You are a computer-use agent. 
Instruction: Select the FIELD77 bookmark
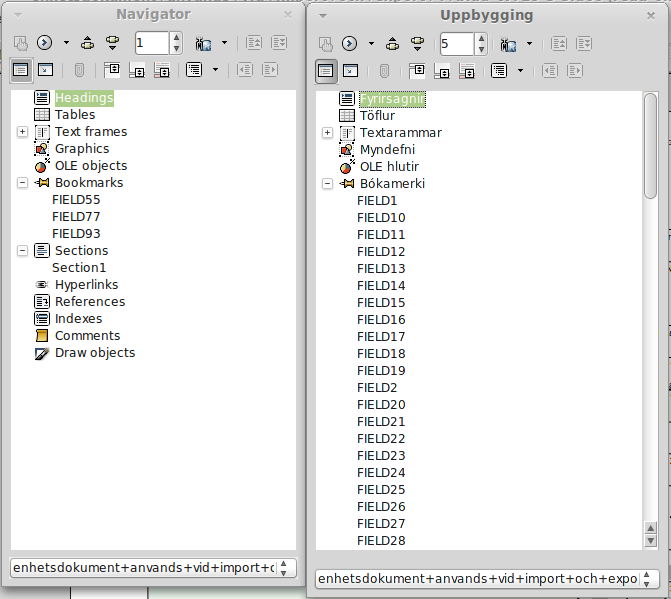[x=76, y=217]
